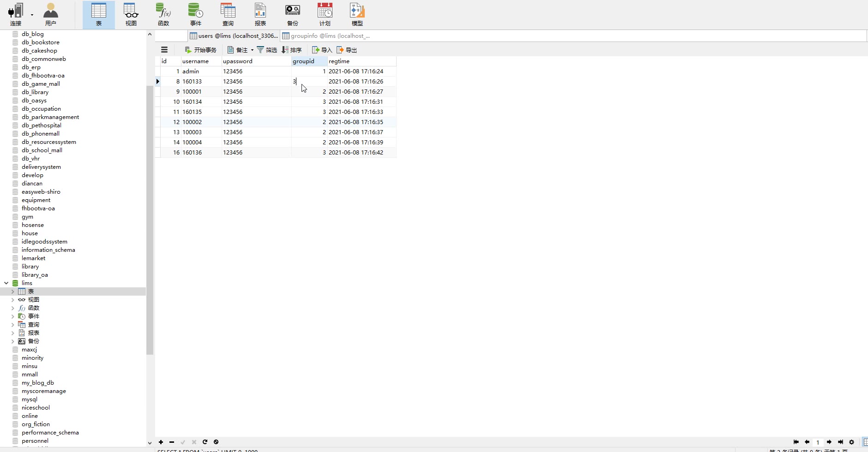Expand the 查询 node under lims

(12, 325)
